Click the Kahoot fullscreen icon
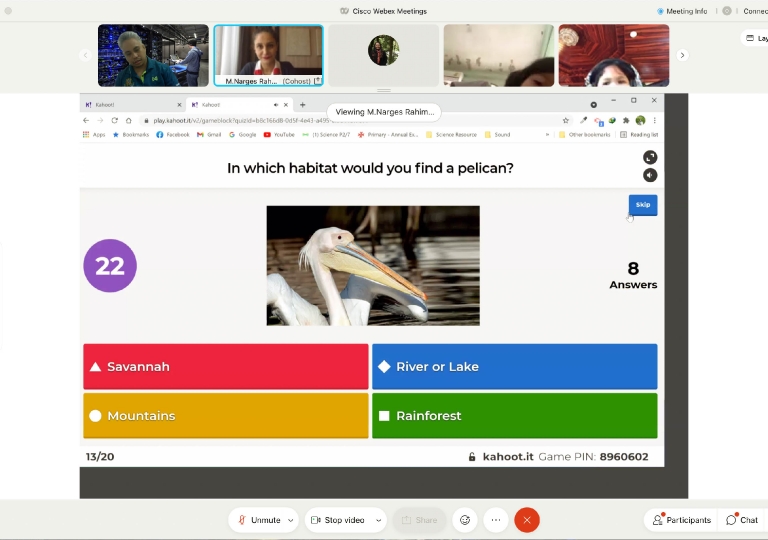The width and height of the screenshot is (768, 540). pos(650,157)
